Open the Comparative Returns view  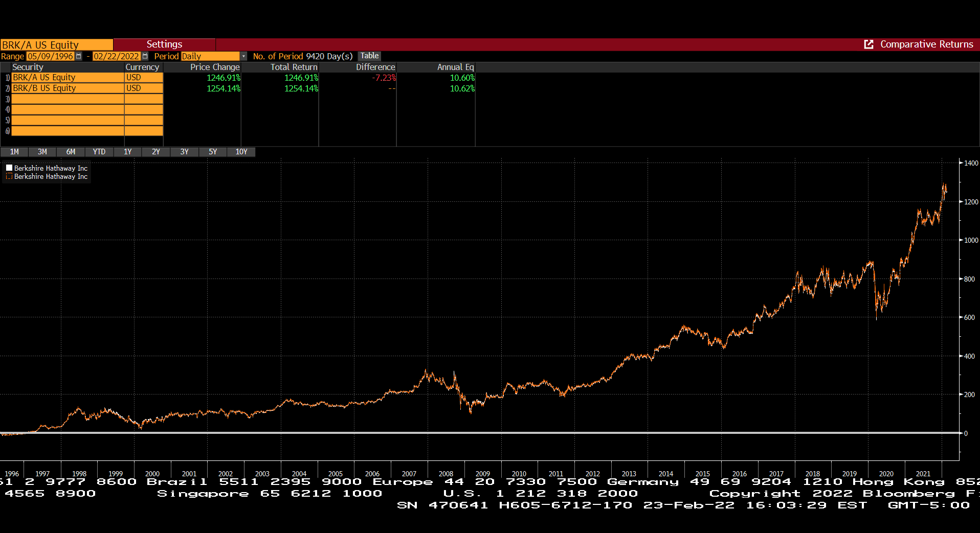coord(926,44)
